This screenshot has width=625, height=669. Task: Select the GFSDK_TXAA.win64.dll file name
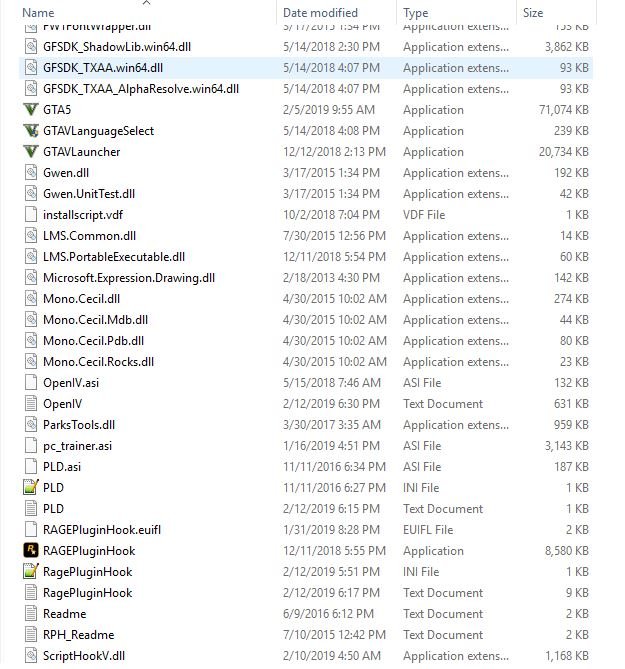[103, 68]
